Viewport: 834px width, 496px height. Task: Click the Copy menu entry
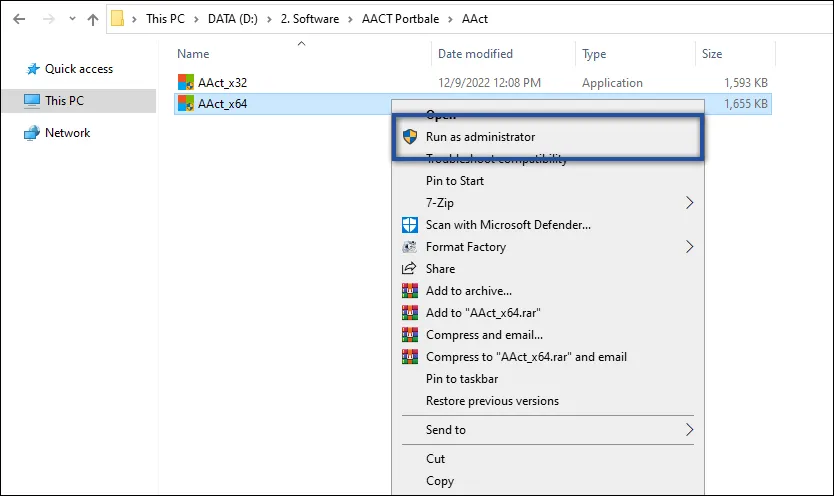[440, 481]
